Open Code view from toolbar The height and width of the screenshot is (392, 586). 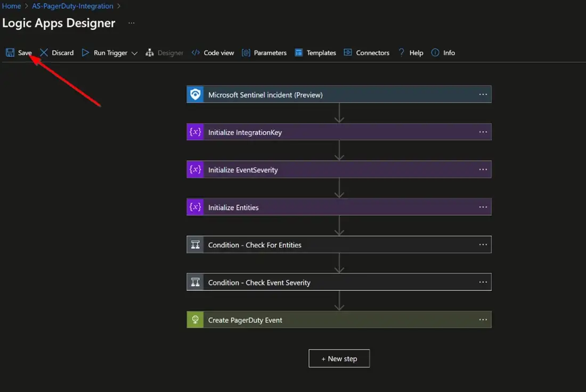[x=213, y=53]
